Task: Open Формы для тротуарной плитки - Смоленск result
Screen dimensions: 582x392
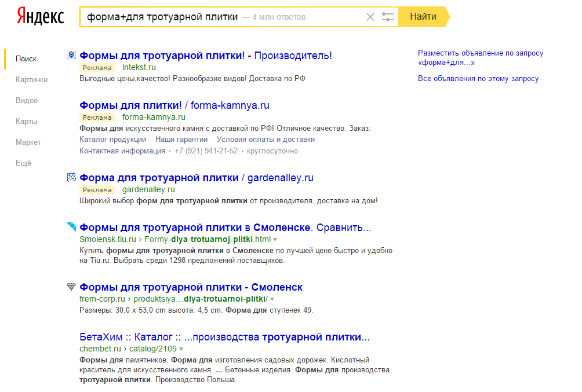Action: tap(191, 287)
